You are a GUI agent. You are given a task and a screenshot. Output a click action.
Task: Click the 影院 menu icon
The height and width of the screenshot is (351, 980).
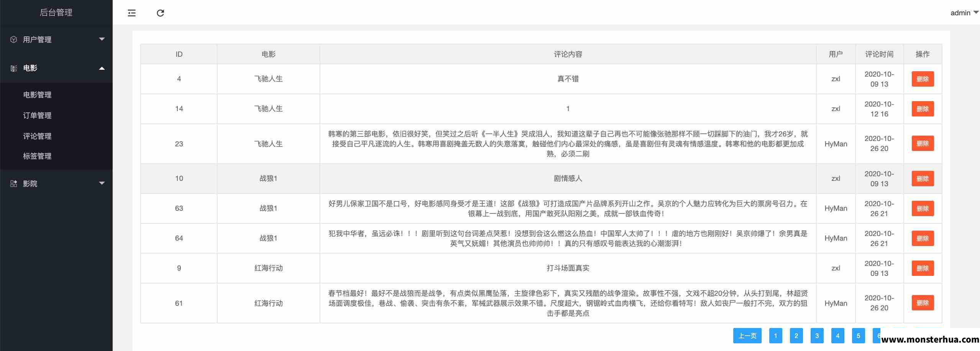point(14,184)
